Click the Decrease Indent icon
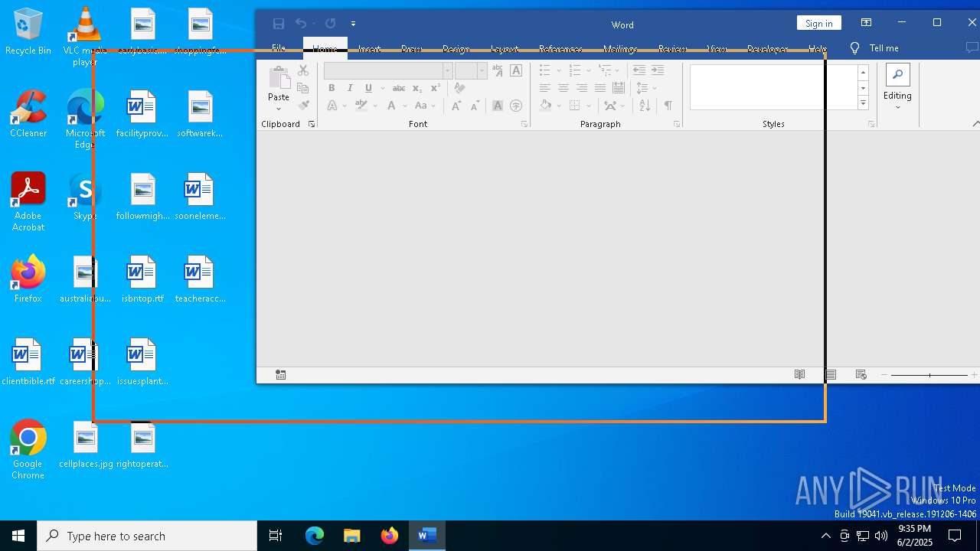 [639, 70]
